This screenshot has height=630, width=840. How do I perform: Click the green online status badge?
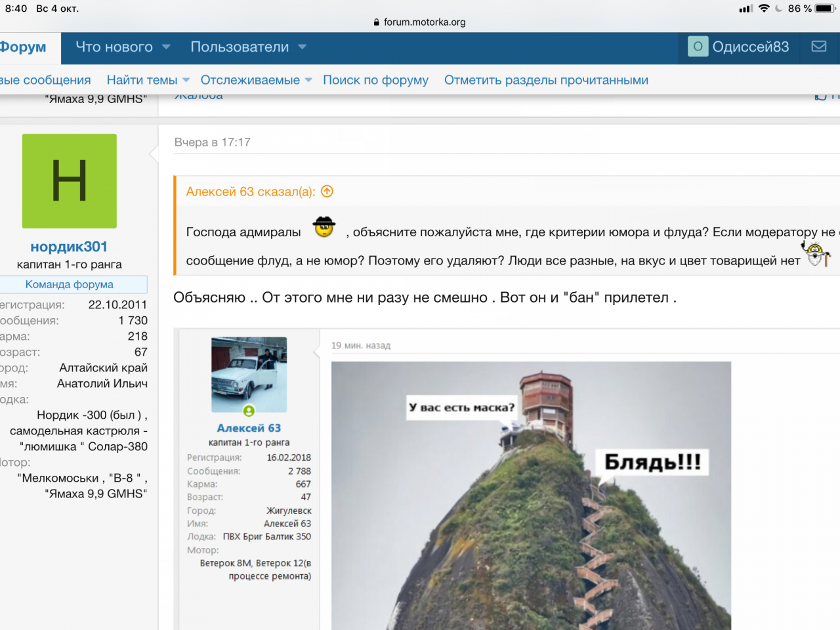click(x=249, y=411)
